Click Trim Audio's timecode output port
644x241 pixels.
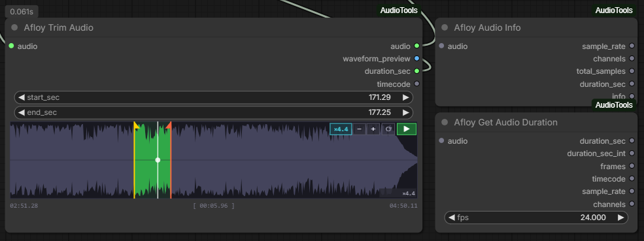(417, 84)
